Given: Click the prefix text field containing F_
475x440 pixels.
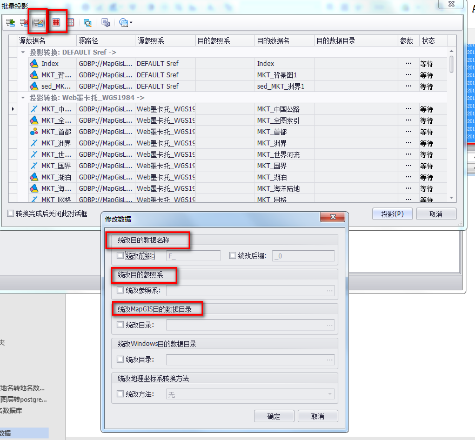Looking at the screenshot, I should point(193,256).
